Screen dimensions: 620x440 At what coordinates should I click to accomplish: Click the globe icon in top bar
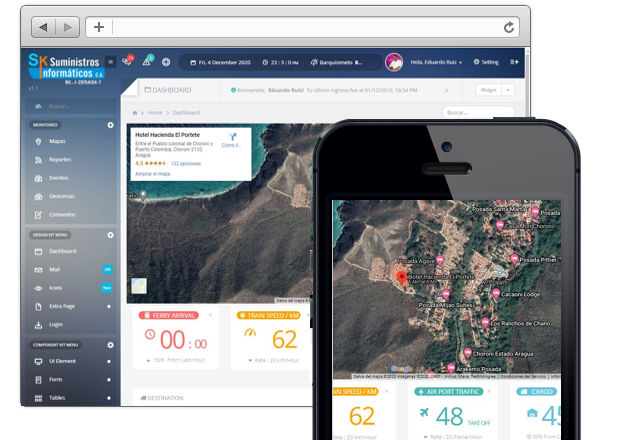(x=166, y=62)
